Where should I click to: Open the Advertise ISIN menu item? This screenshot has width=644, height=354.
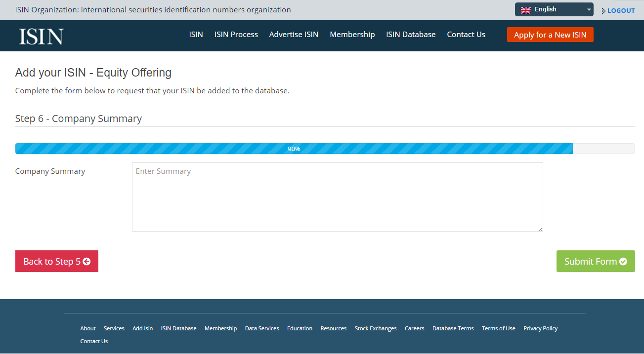pos(294,35)
